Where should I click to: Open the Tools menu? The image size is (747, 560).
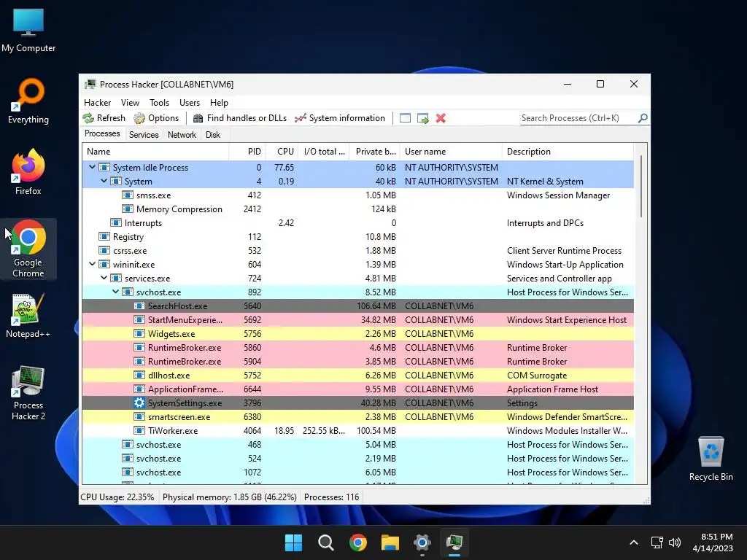(x=159, y=103)
